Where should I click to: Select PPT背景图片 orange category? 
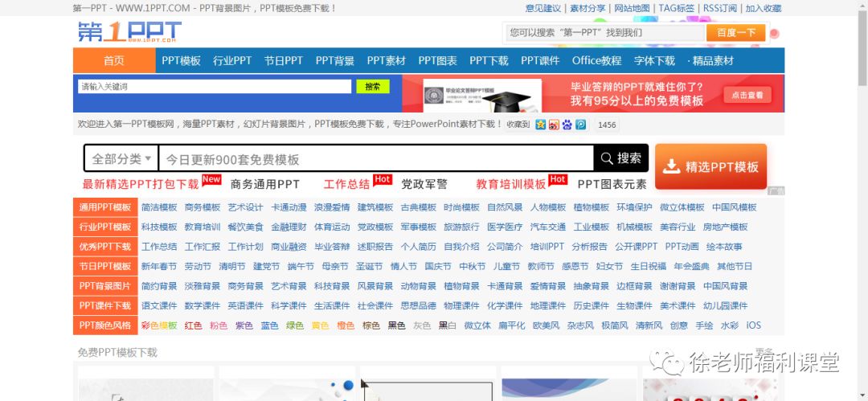point(105,286)
